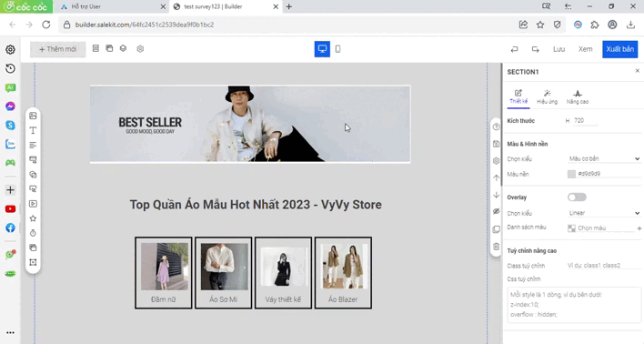The width and height of the screenshot is (644, 344).
Task: Click the section height field 720
Action: point(585,120)
